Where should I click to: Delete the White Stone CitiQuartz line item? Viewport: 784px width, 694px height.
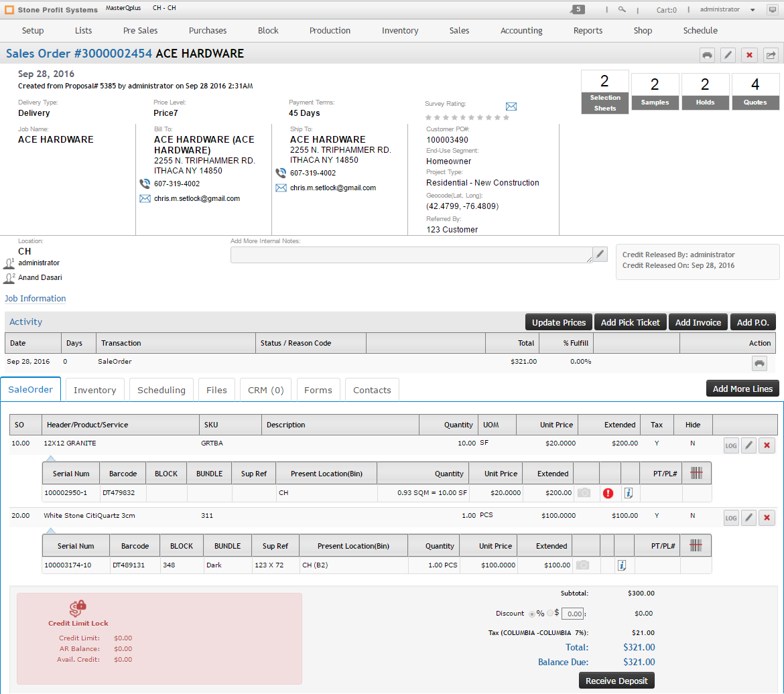click(x=767, y=518)
